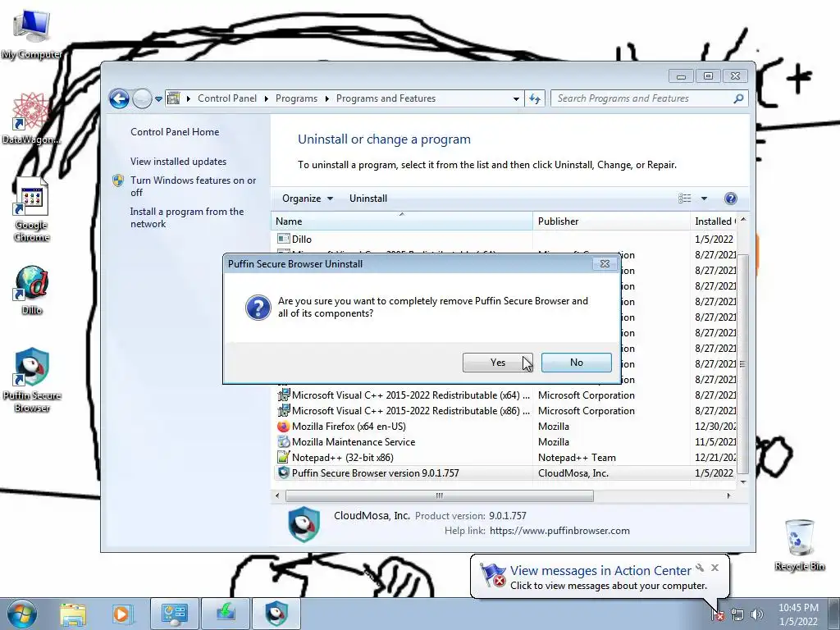The height and width of the screenshot is (630, 840).
Task: Open the Organize menu
Action: [308, 199]
